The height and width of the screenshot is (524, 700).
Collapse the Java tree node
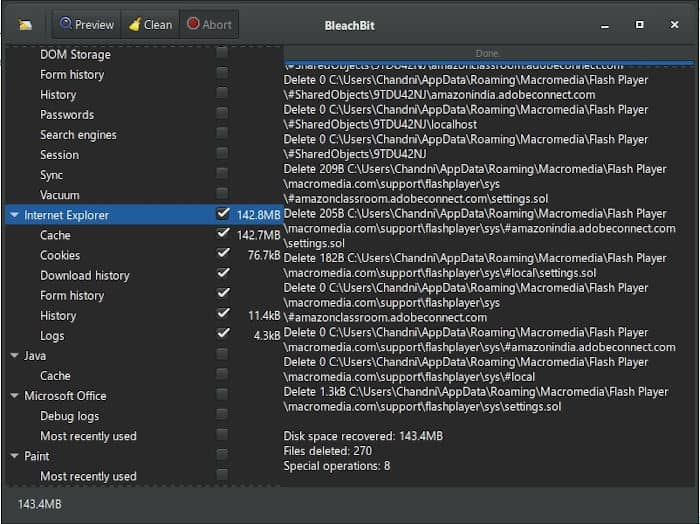click(x=14, y=356)
